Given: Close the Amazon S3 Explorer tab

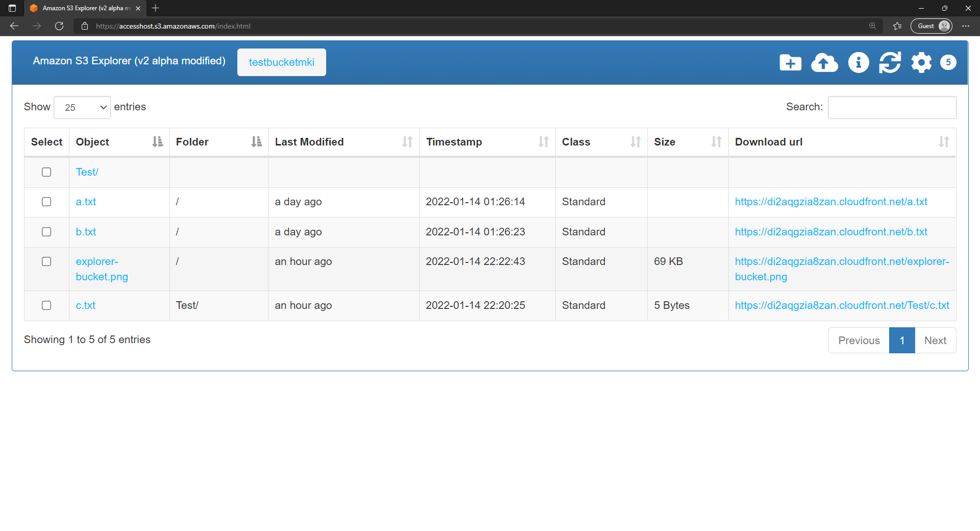Looking at the screenshot, I should pyautogui.click(x=138, y=8).
